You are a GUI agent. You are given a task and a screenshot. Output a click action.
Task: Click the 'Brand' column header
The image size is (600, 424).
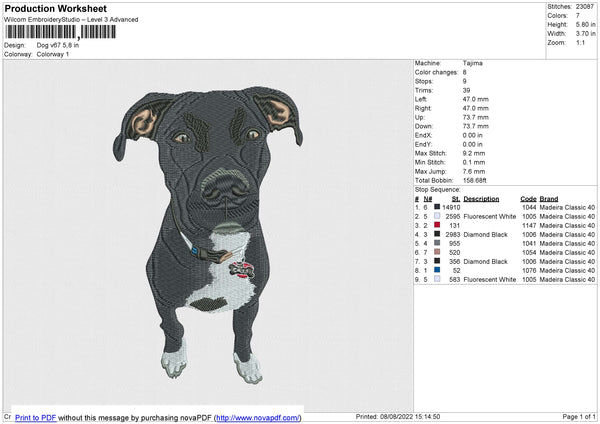549,199
